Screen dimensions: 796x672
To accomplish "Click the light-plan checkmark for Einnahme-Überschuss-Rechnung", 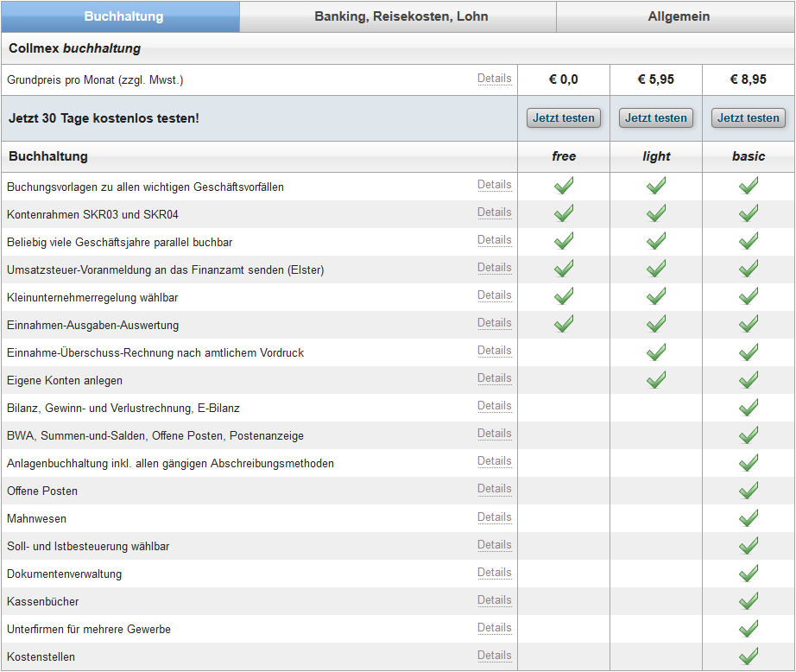I will (656, 352).
